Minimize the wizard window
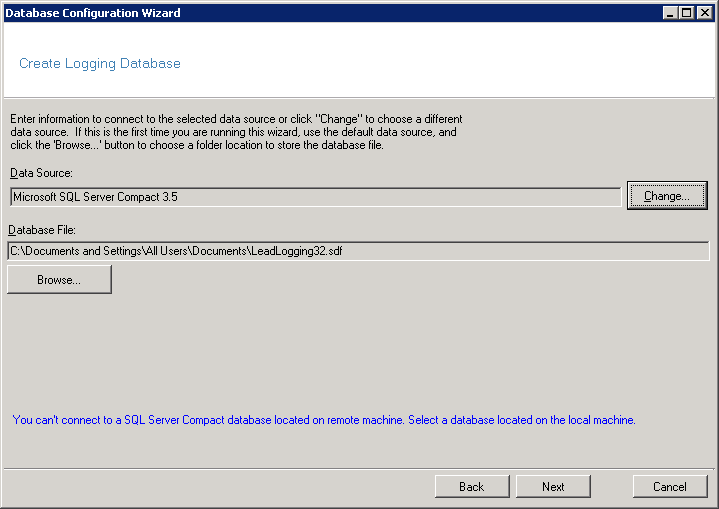The height and width of the screenshot is (509, 719). point(670,13)
